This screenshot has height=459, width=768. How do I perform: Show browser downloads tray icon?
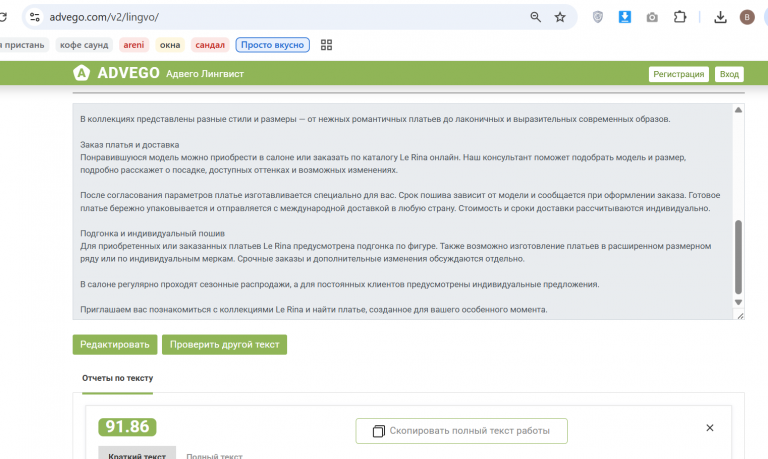point(720,18)
